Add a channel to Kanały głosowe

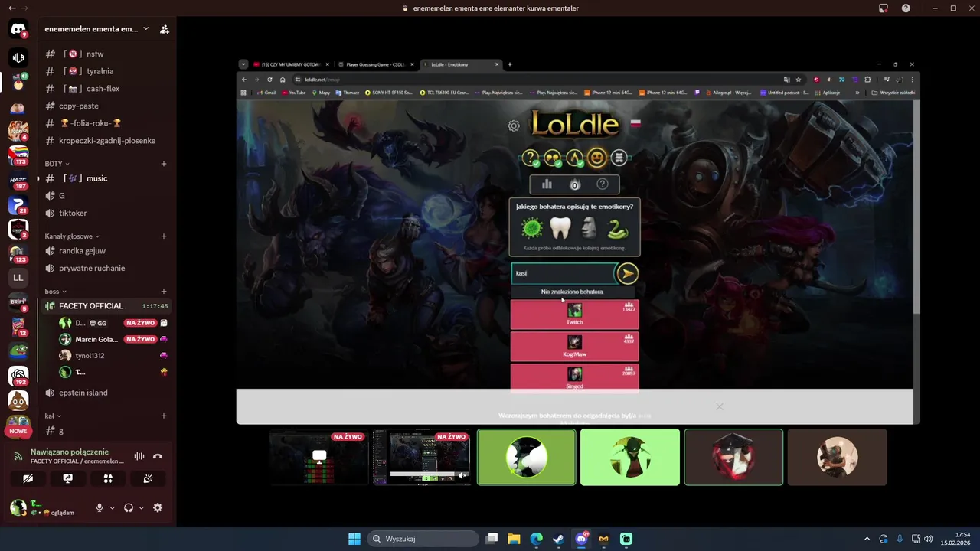pyautogui.click(x=164, y=236)
